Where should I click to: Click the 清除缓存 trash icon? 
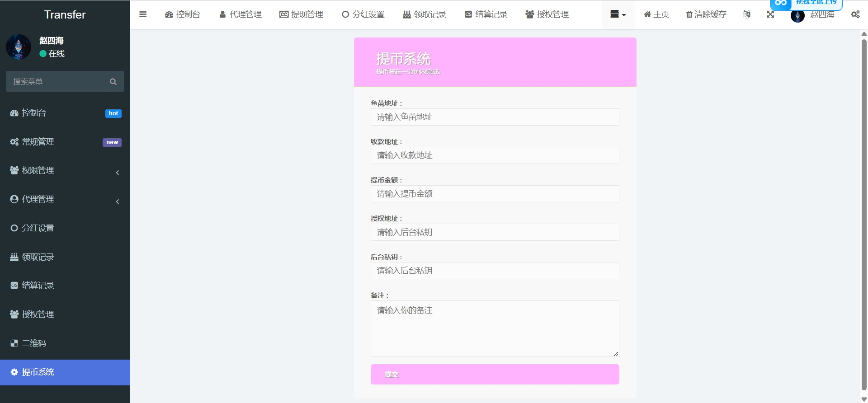(x=689, y=14)
